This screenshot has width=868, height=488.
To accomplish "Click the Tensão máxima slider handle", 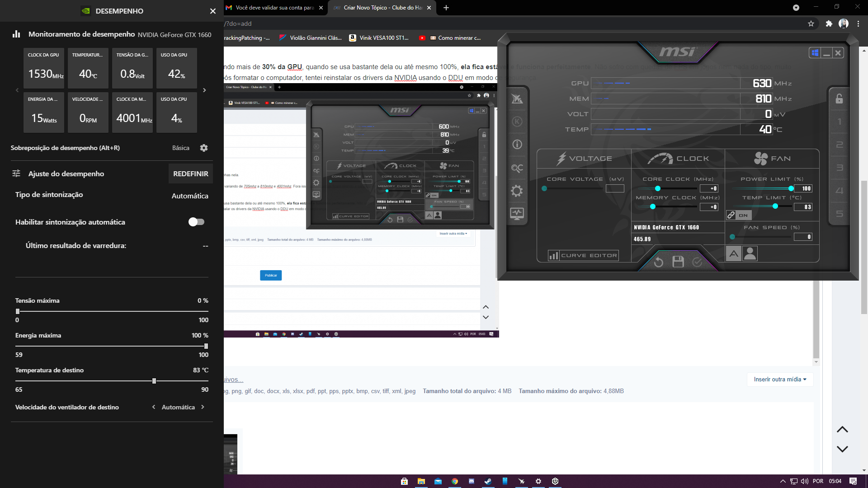I will [x=18, y=311].
